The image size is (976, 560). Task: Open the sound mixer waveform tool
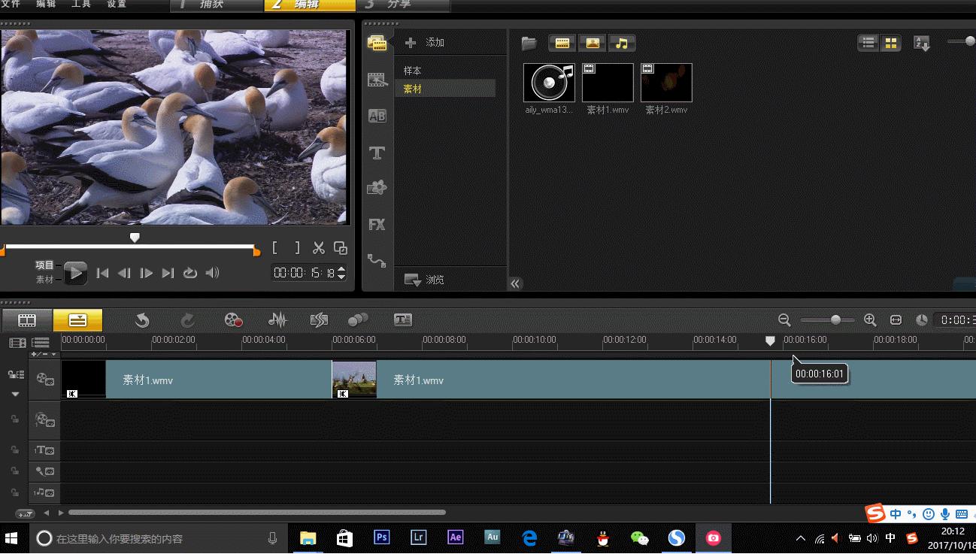point(277,320)
